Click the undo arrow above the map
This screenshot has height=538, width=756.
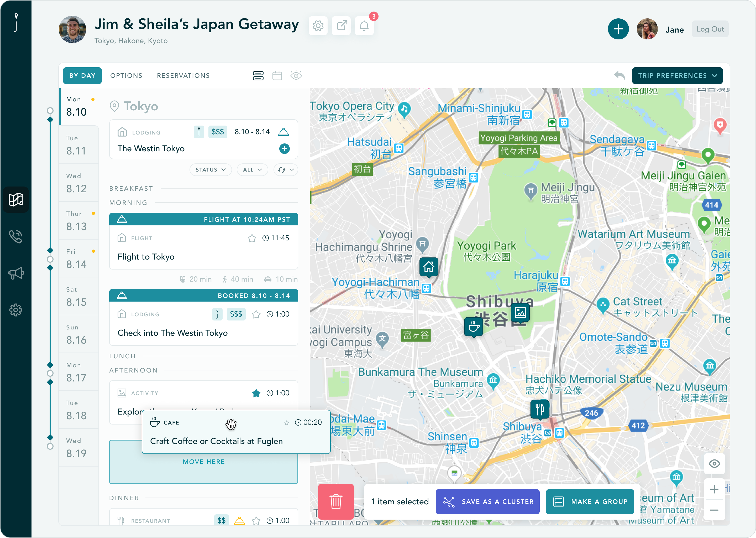(x=619, y=76)
